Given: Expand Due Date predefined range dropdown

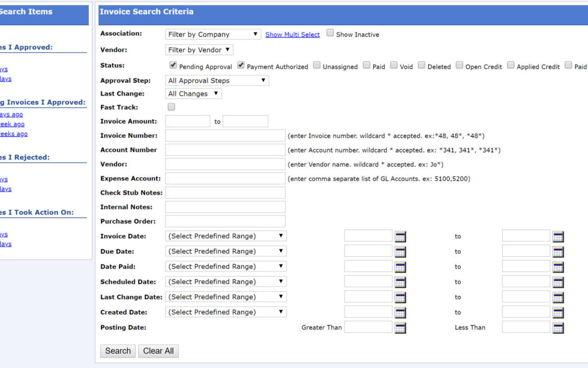Looking at the screenshot, I should coord(226,251).
